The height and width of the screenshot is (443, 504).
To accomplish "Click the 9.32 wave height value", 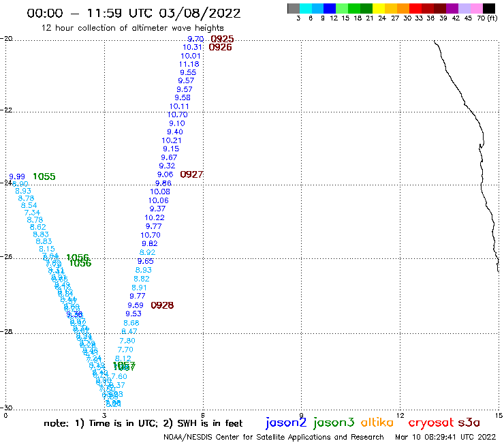I will [x=167, y=166].
